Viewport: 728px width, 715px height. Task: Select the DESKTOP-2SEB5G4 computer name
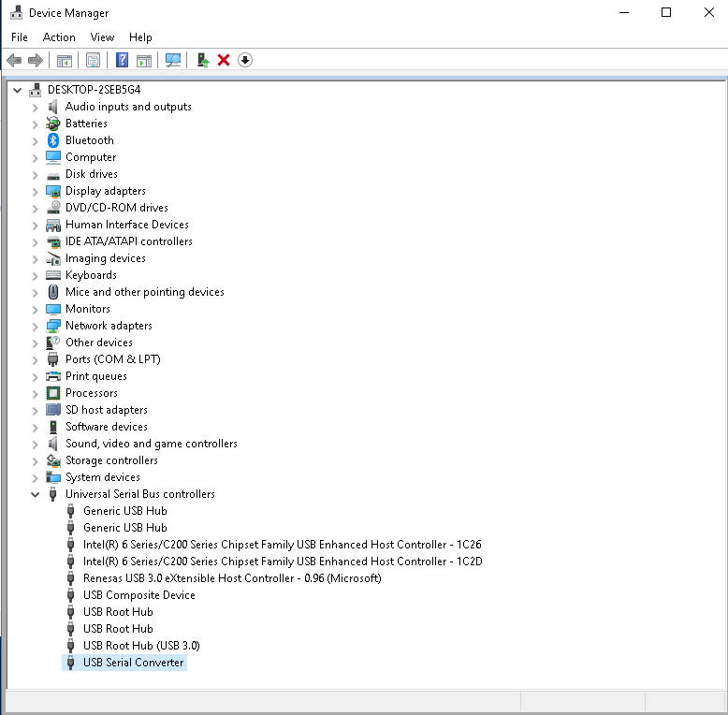(95, 90)
